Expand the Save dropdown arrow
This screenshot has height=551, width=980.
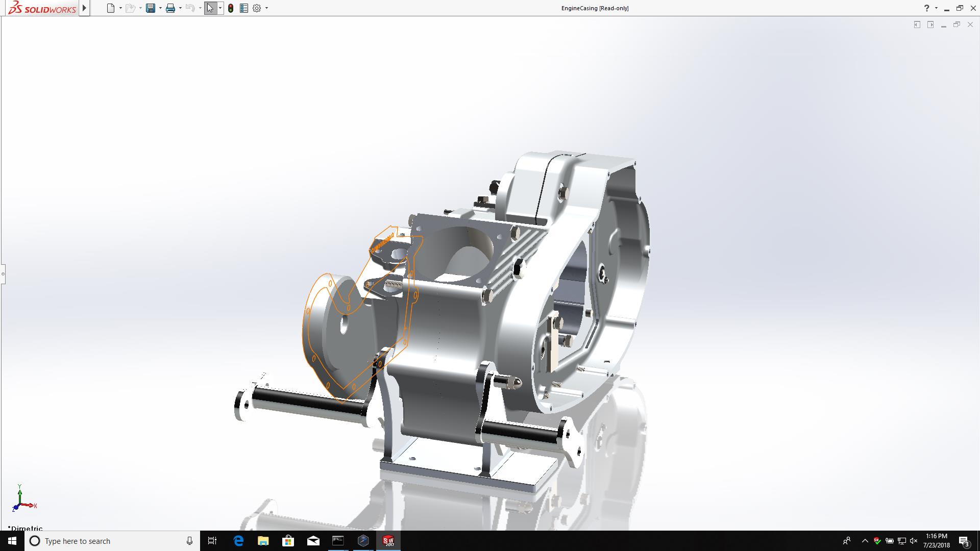click(160, 8)
